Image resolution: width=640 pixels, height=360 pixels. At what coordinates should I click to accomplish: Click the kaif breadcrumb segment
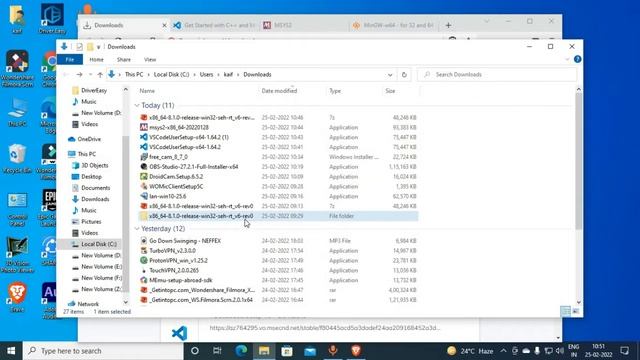228,75
